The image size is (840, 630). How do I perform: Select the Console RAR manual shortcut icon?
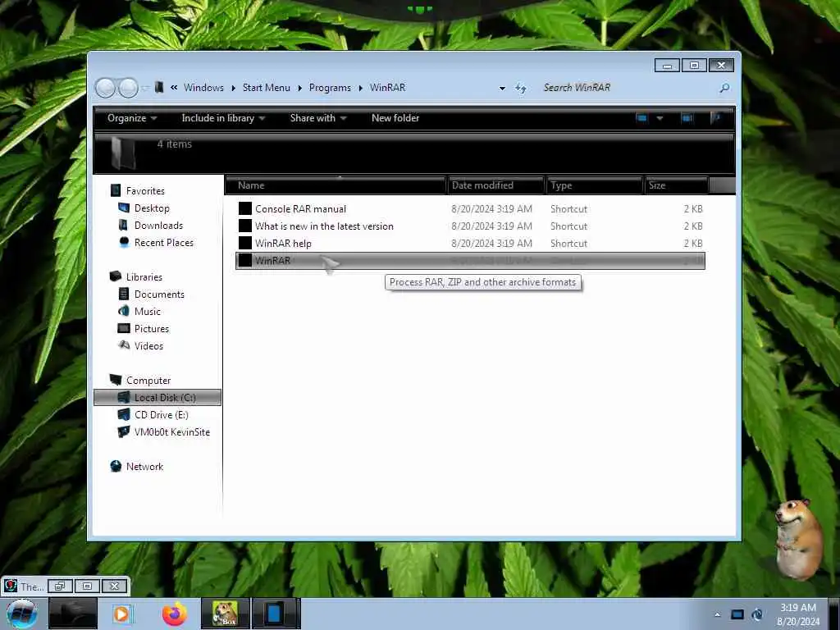(x=244, y=208)
